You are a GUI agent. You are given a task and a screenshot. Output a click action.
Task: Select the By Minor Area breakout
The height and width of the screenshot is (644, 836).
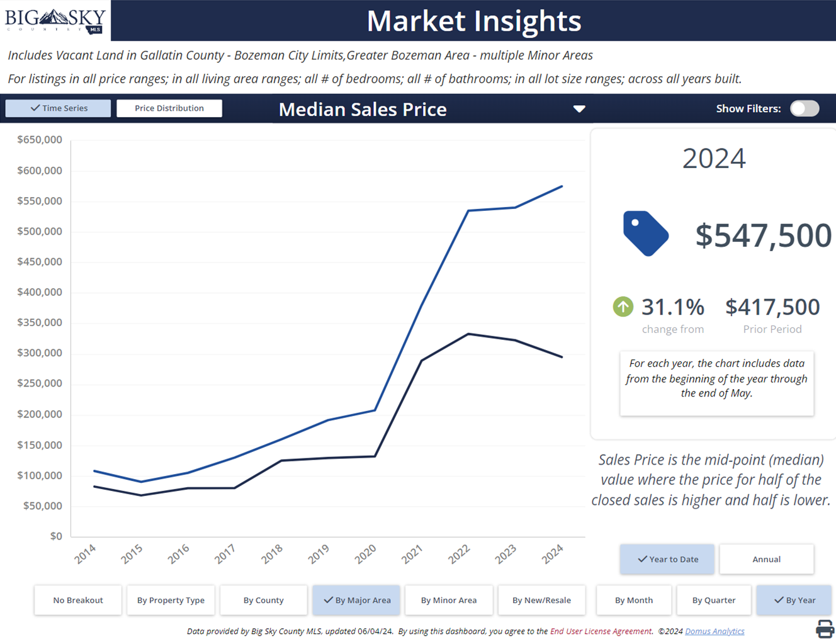point(448,600)
